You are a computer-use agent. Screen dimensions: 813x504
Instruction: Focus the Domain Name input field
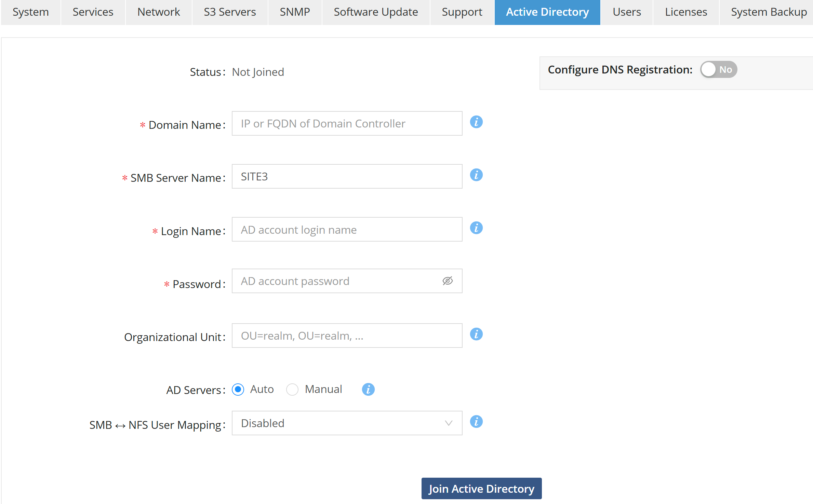(x=347, y=123)
